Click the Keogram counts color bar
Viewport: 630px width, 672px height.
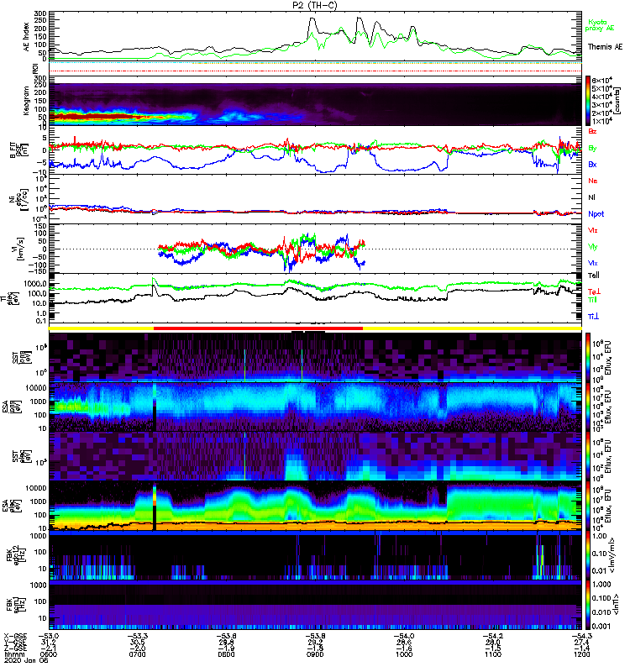(x=588, y=101)
